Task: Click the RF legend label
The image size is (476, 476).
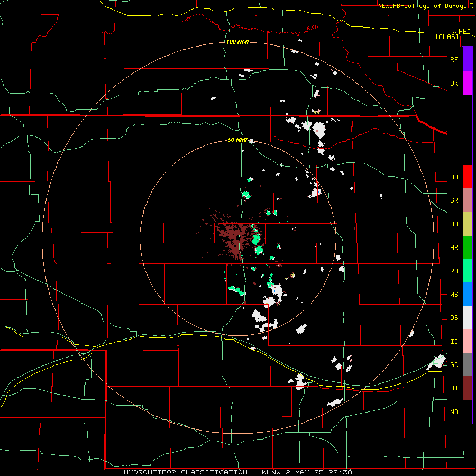Action: (x=454, y=59)
